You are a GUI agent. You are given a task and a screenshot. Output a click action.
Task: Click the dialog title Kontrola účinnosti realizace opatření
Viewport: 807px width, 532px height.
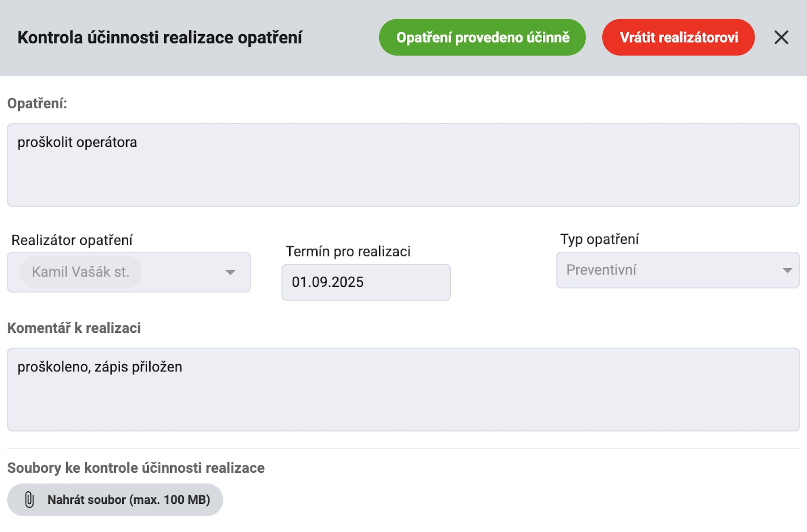tap(160, 38)
